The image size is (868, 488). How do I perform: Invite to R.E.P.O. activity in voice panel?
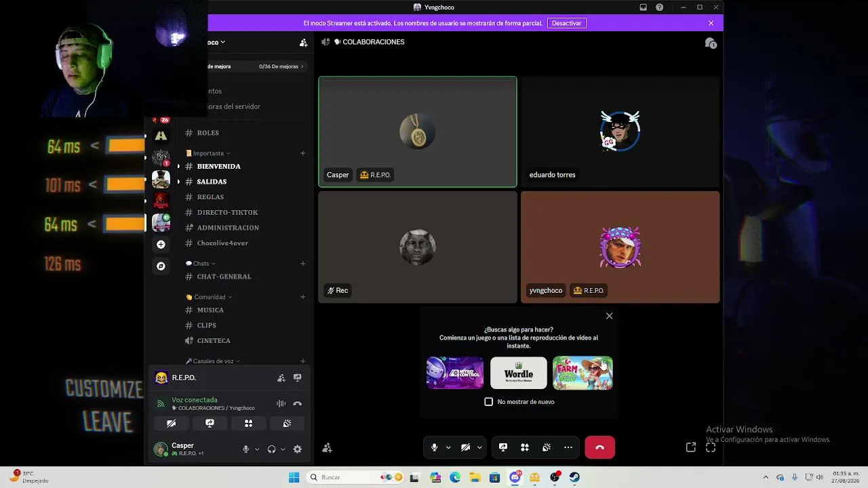[281, 378]
